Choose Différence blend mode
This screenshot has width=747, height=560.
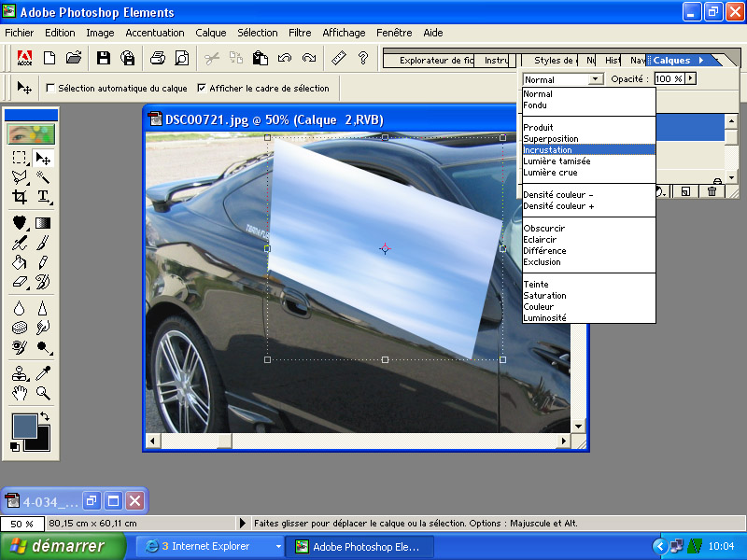tap(589, 251)
